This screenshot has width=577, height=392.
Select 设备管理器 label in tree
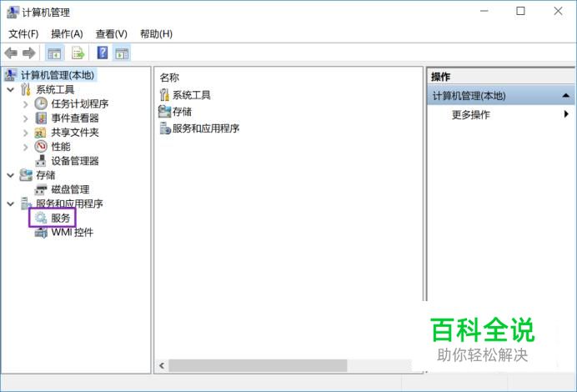[75, 161]
